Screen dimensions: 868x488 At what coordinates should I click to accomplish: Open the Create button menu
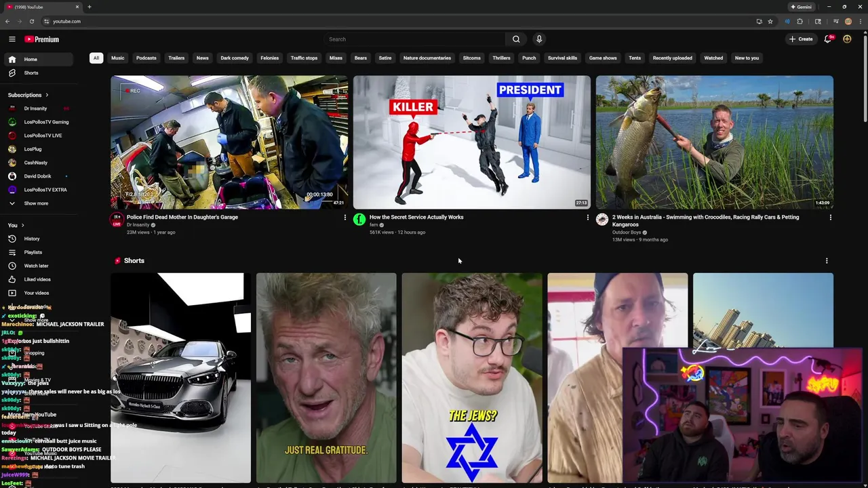pos(801,39)
